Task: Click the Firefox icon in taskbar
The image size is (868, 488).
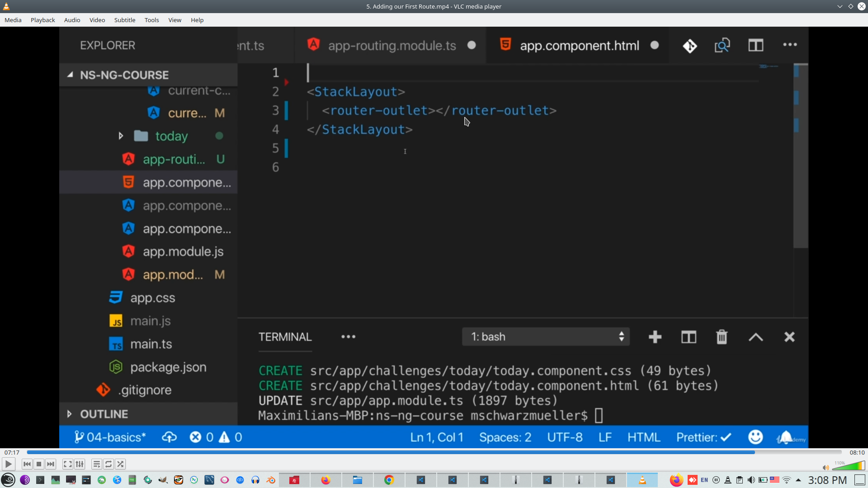Action: [x=325, y=480]
